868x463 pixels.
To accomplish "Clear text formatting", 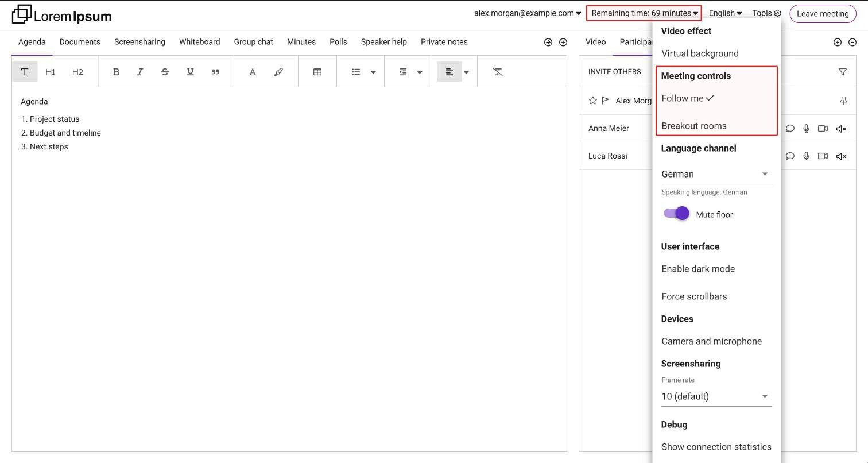I will pyautogui.click(x=498, y=72).
